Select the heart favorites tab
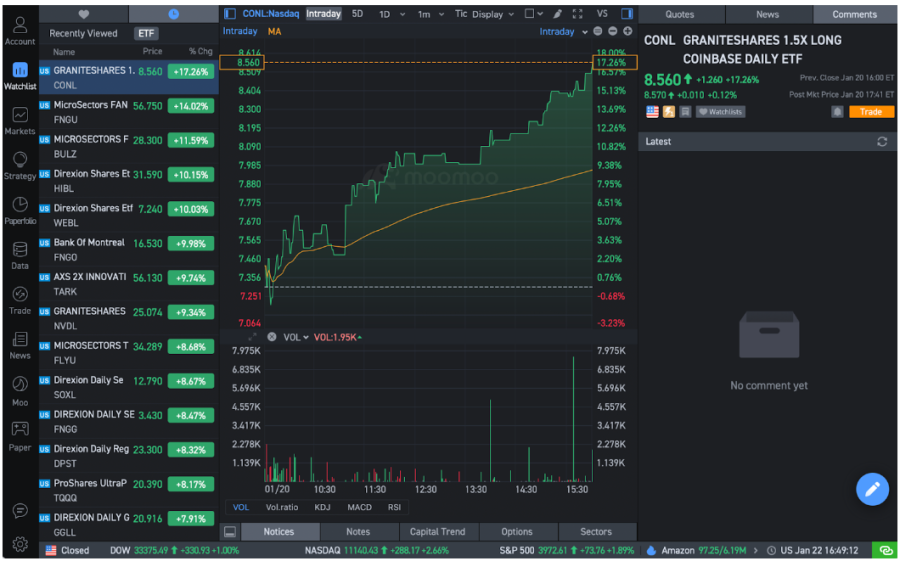Viewport: 900px width, 561px height. pos(84,14)
